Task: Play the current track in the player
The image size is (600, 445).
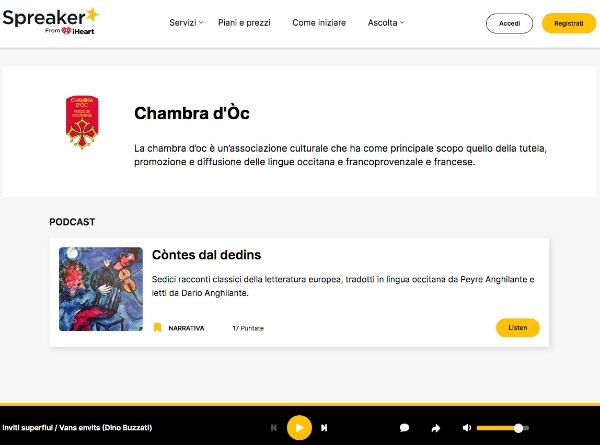Action: (x=299, y=428)
